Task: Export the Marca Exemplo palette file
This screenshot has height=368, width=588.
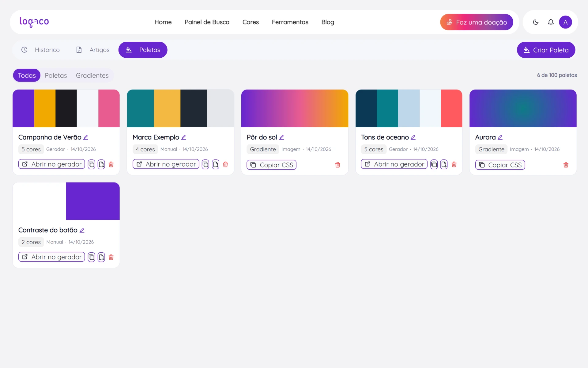Action: [216, 164]
